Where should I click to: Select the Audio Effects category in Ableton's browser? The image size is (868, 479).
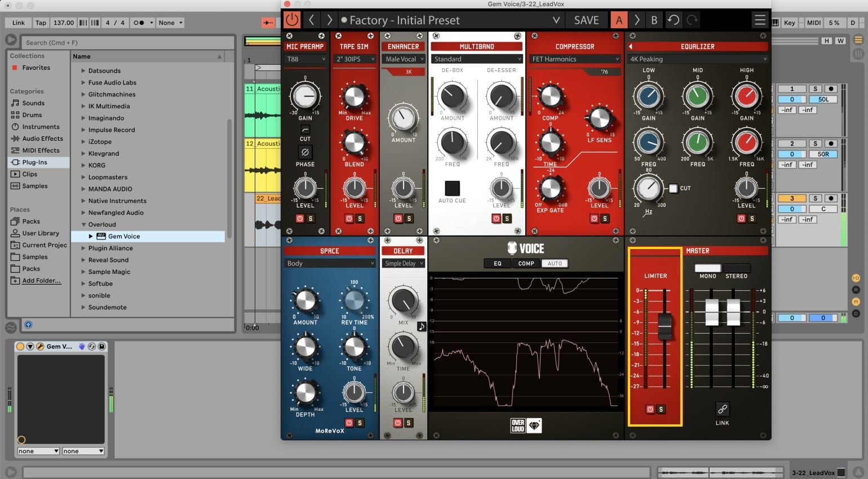coord(38,139)
